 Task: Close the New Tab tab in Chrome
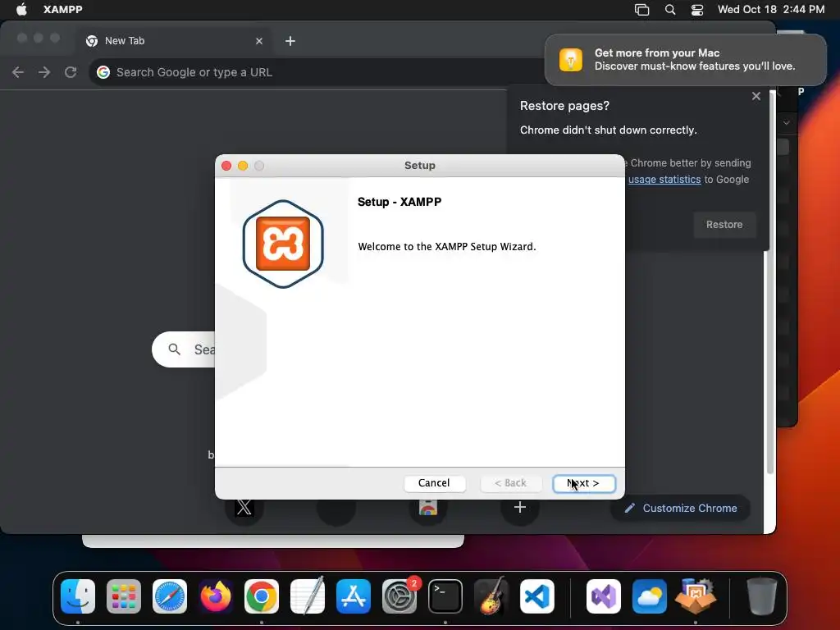(x=259, y=41)
